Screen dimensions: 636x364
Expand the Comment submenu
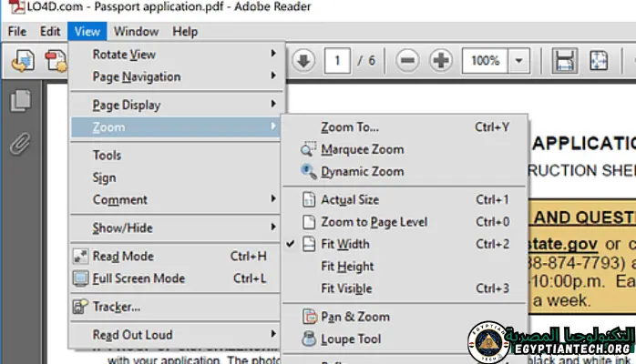pyautogui.click(x=175, y=199)
